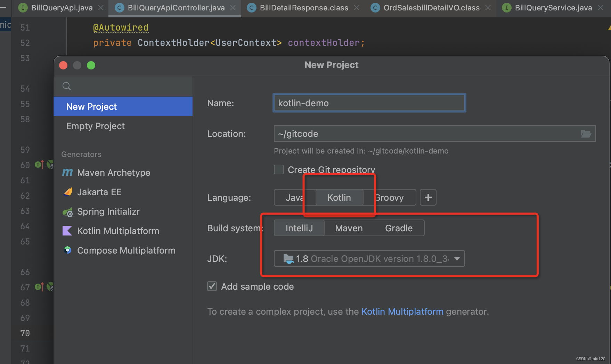611x364 pixels.
Task: Close the BillDetailResponse.class tab
Action: point(357,8)
